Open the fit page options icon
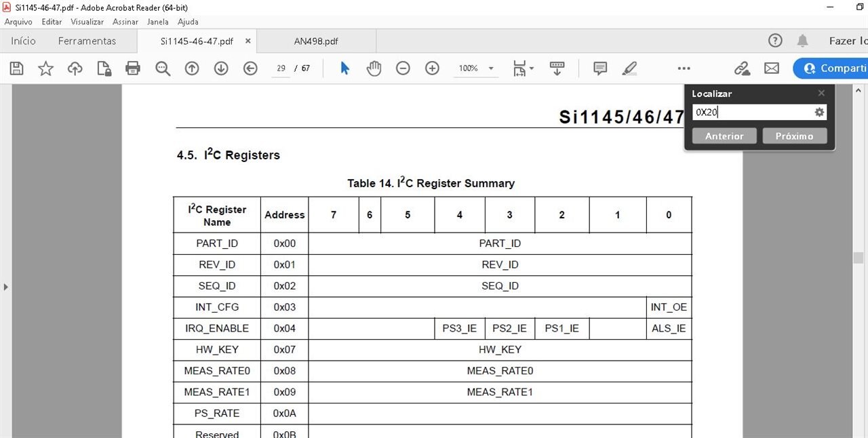Screen dimensions: 868x438 coord(523,68)
